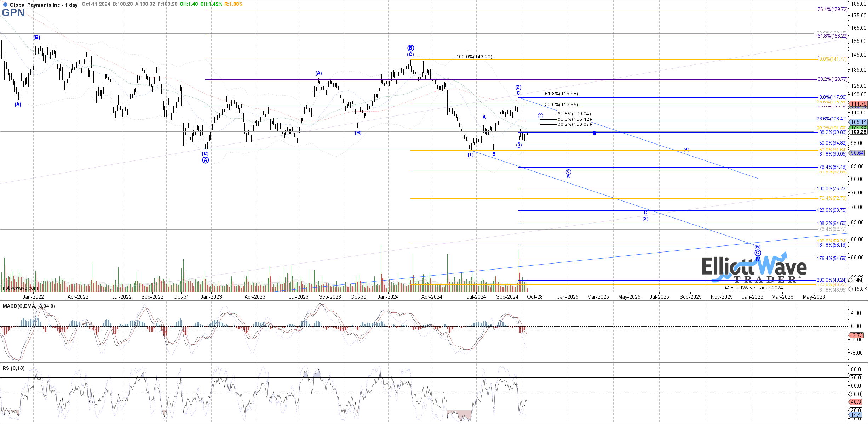
Task: Click the red 114.75 price tag
Action: (x=859, y=104)
